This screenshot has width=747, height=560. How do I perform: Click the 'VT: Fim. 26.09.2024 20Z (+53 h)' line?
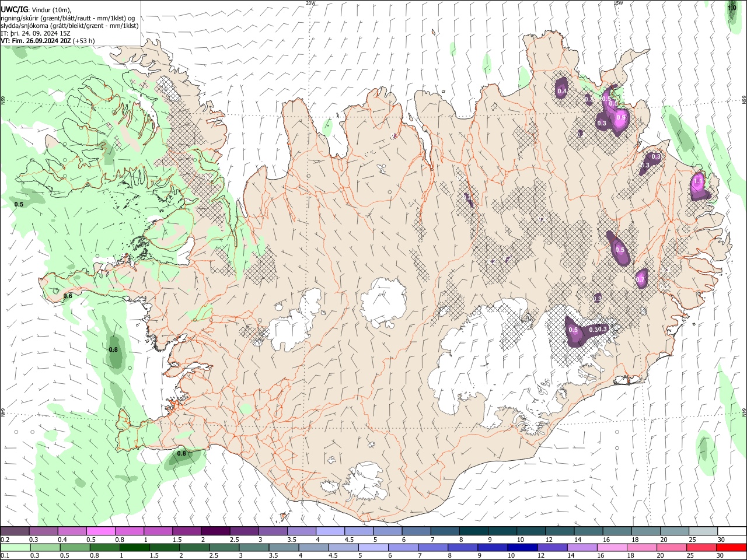[x=48, y=41]
